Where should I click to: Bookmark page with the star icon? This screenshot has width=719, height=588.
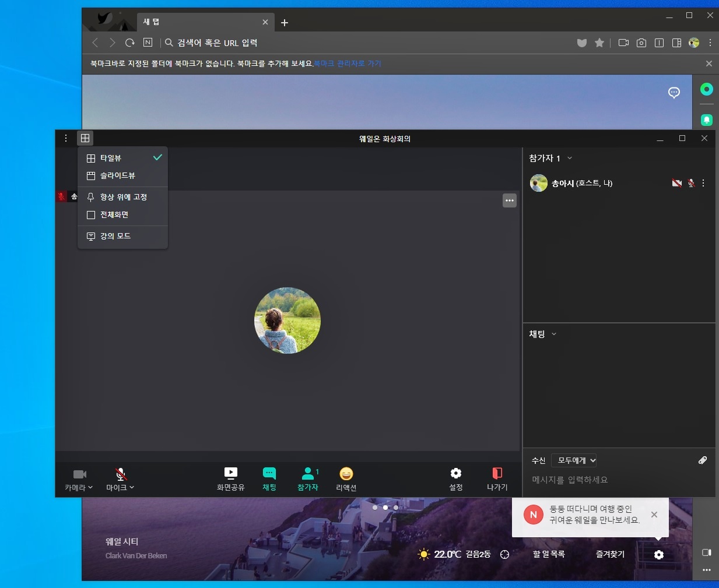pos(599,43)
